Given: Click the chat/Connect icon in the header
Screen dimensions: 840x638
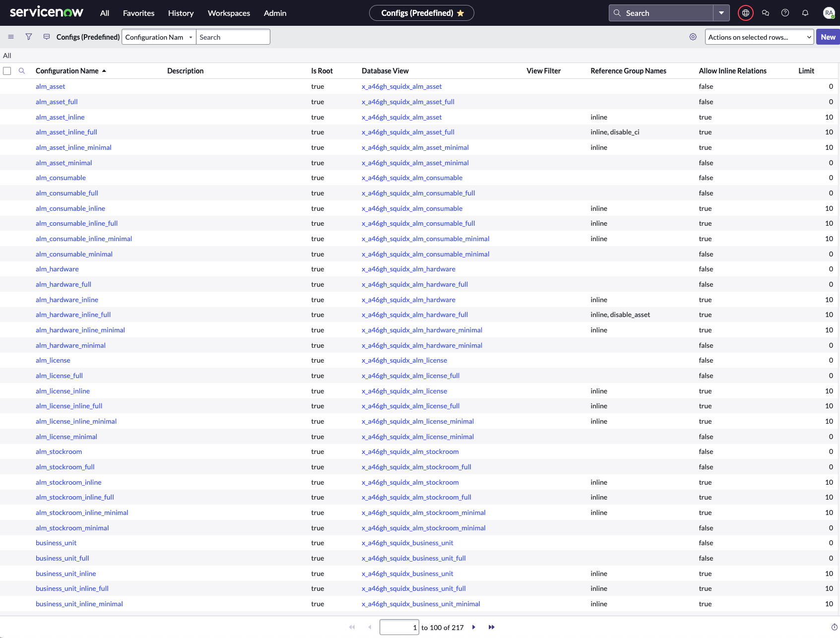Looking at the screenshot, I should 766,13.
